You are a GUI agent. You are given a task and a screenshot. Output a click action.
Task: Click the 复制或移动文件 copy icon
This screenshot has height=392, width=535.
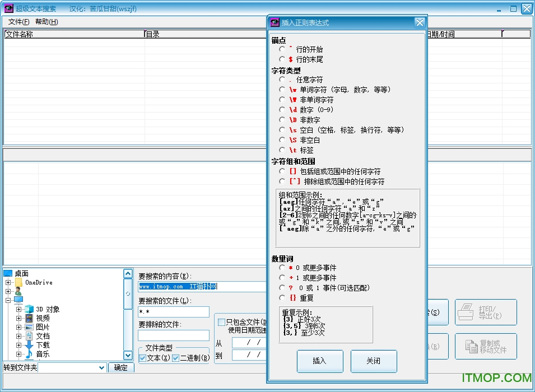point(467,346)
